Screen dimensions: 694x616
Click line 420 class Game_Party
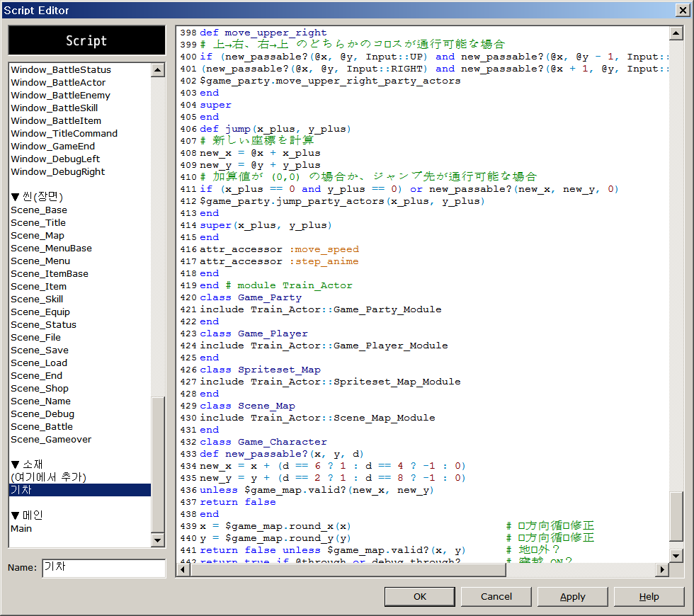pos(251,298)
